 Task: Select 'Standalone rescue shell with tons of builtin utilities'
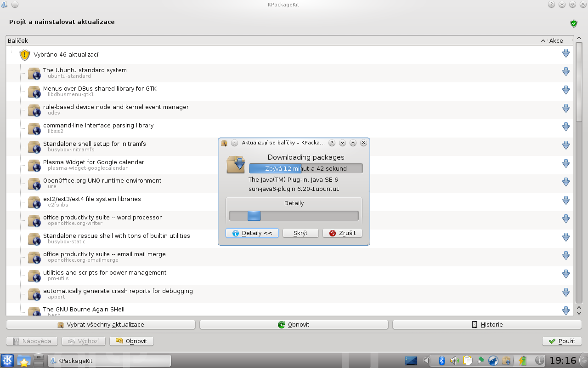click(117, 236)
